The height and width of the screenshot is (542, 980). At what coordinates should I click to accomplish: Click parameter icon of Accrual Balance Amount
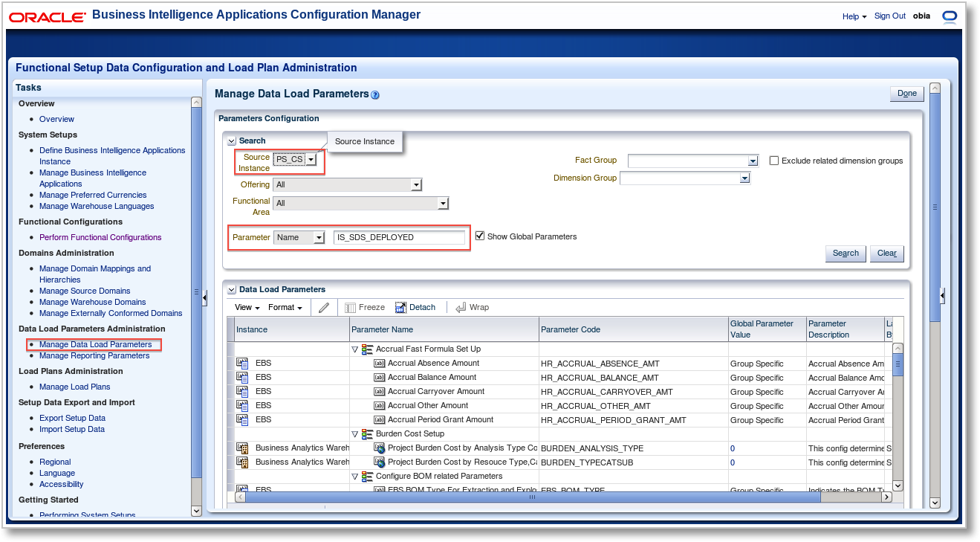click(379, 378)
